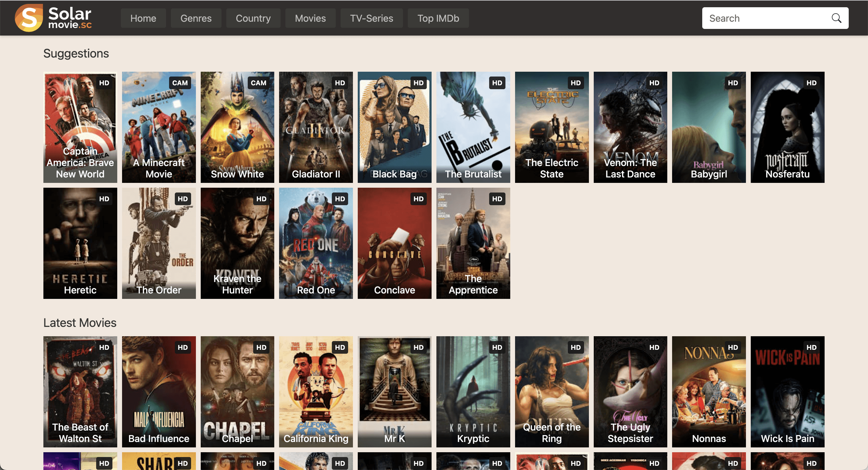The width and height of the screenshot is (868, 470).
Task: Choose the Babygirl movie poster
Action: (x=709, y=127)
